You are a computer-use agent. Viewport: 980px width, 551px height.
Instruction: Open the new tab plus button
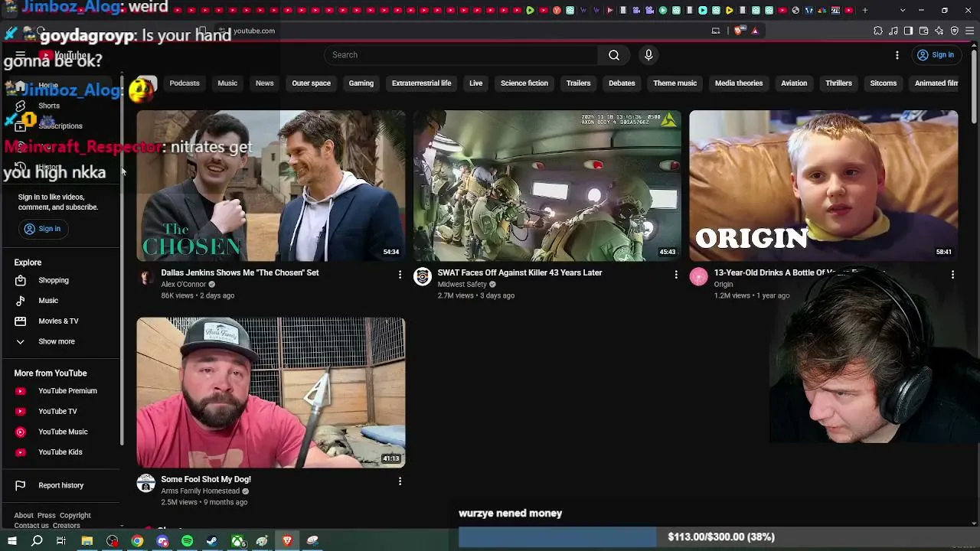(x=865, y=10)
